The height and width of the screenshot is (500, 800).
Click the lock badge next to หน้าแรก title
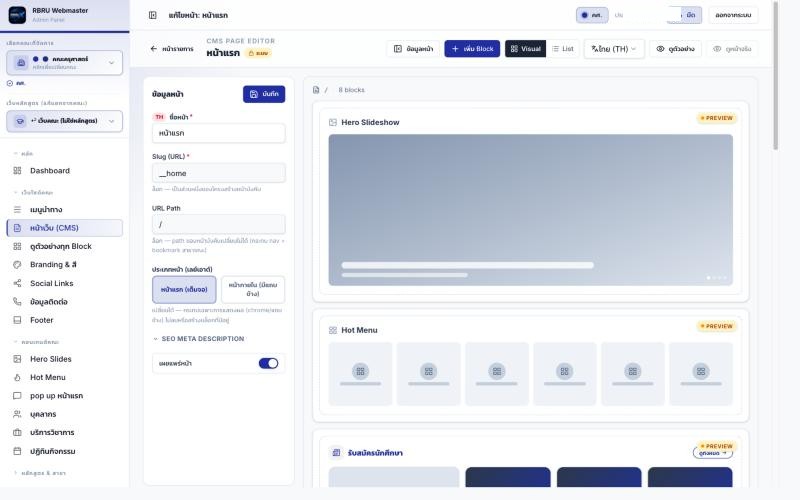tap(258, 53)
